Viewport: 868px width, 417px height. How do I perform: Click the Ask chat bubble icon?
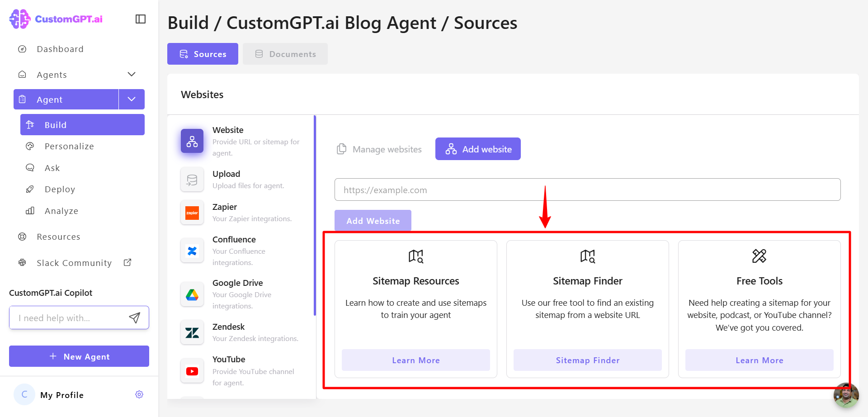[30, 167]
